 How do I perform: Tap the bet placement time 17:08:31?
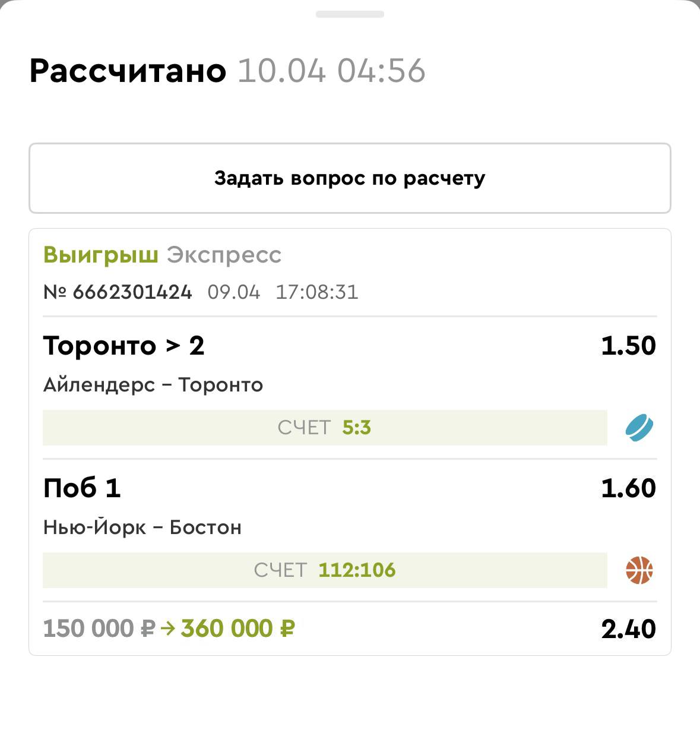pyautogui.click(x=317, y=292)
